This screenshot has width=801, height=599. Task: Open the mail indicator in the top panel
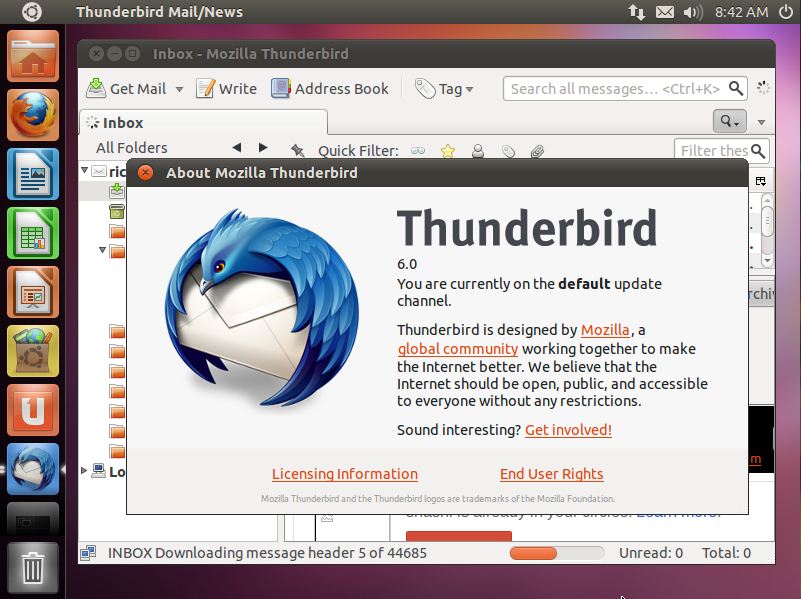[664, 12]
